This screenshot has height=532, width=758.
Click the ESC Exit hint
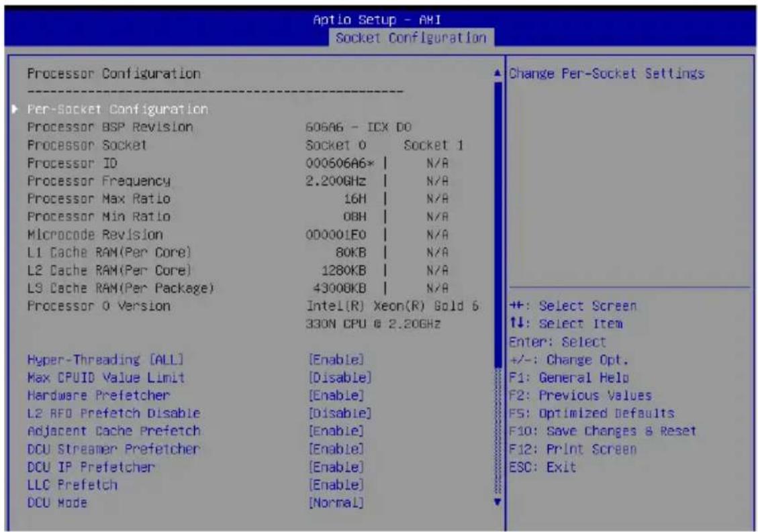click(x=542, y=467)
